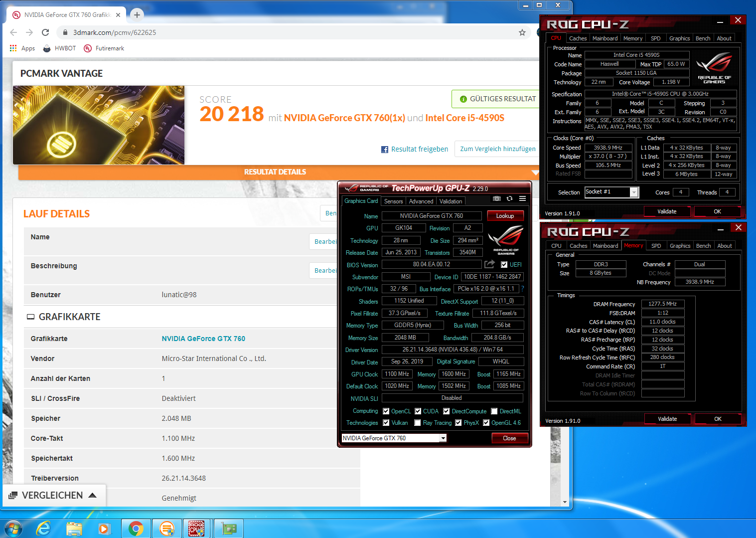Click the browser address bar URL
This screenshot has width=756, height=538.
(115, 32)
